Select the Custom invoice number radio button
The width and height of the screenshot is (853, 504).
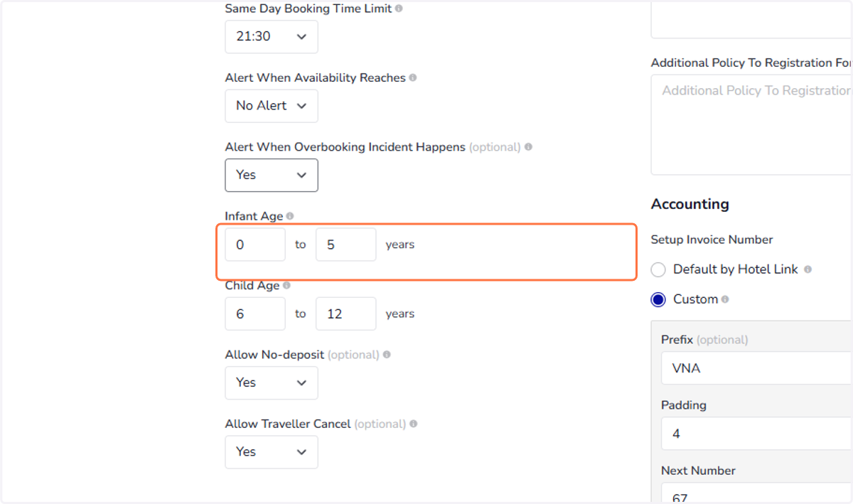(658, 299)
